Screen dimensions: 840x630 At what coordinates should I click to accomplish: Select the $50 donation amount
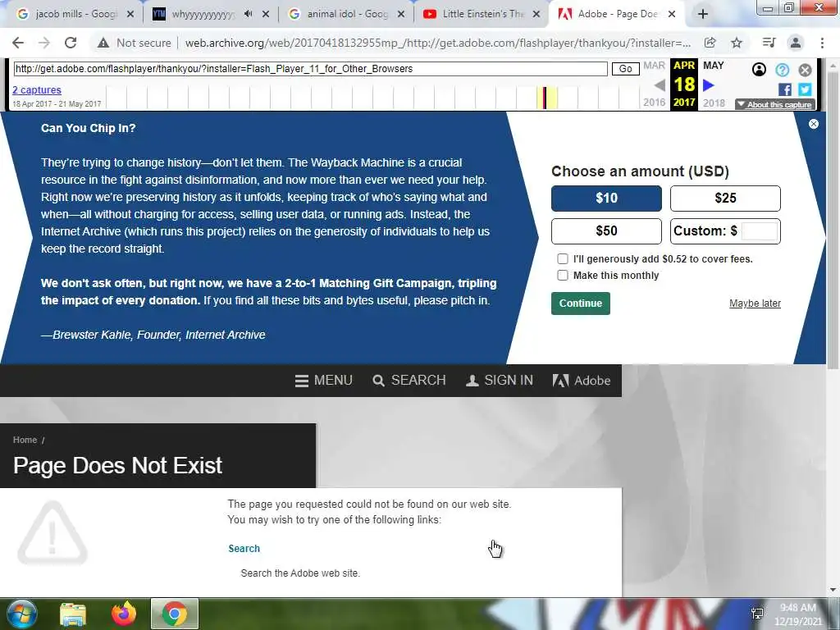606,231
